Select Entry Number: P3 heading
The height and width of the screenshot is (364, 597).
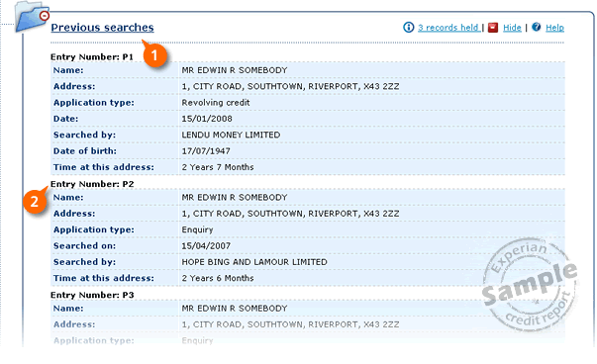coord(92,295)
